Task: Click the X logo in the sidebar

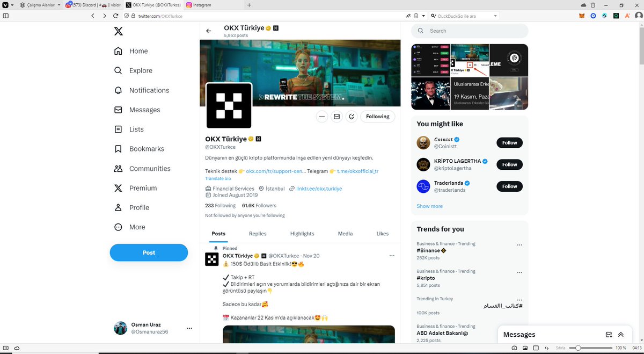Action: (x=119, y=31)
